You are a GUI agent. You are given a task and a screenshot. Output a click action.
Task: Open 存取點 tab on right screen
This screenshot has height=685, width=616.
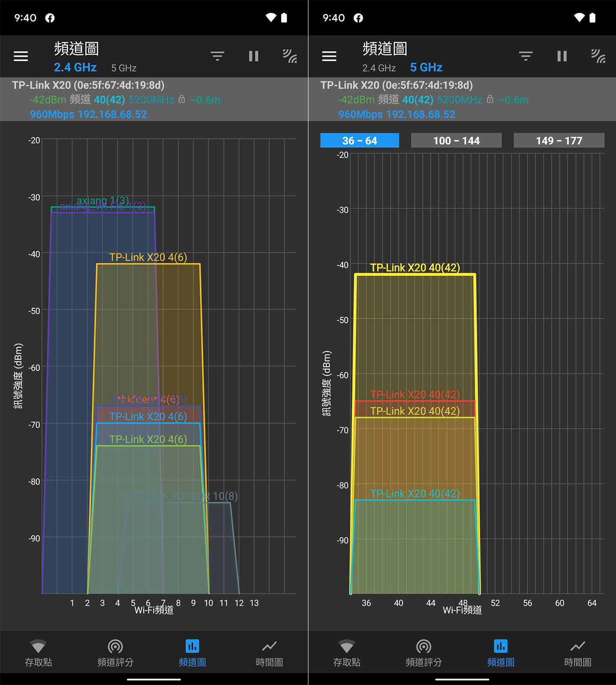(x=347, y=653)
